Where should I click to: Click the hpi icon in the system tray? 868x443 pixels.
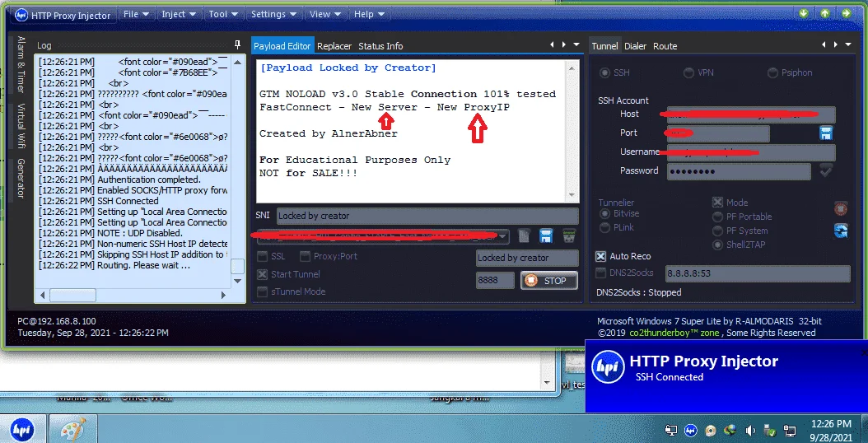690,431
